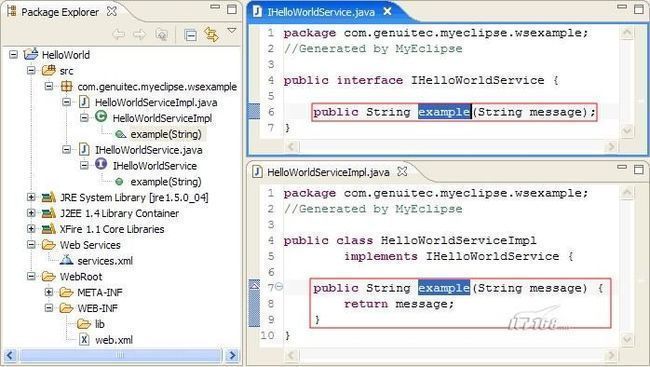Minimize the Package Explorer panel
This screenshot has width=650, height=367.
(x=215, y=7)
